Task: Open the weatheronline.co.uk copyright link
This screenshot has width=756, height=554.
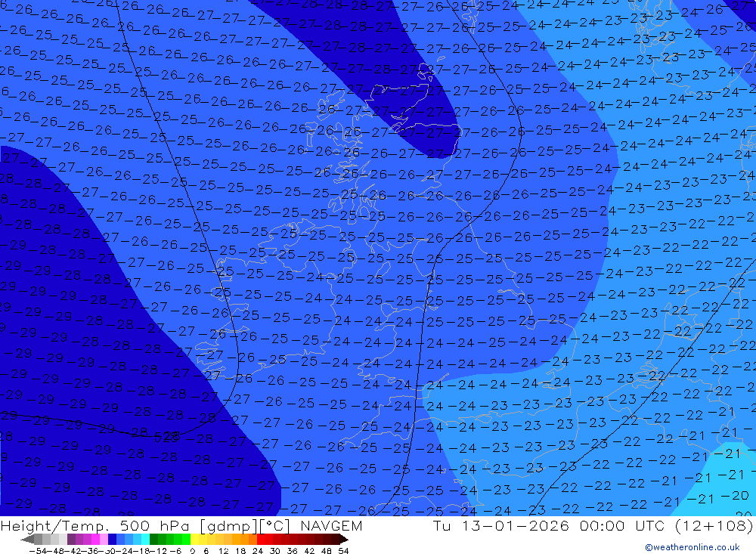Action: point(692,547)
